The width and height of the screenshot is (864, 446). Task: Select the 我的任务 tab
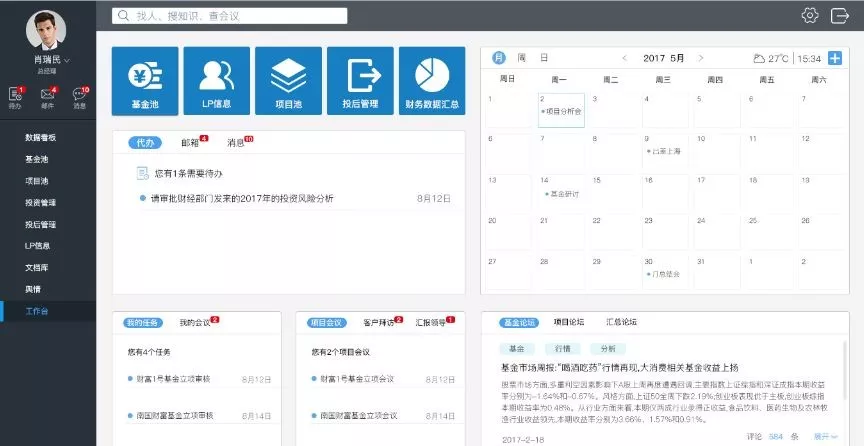[x=143, y=323]
